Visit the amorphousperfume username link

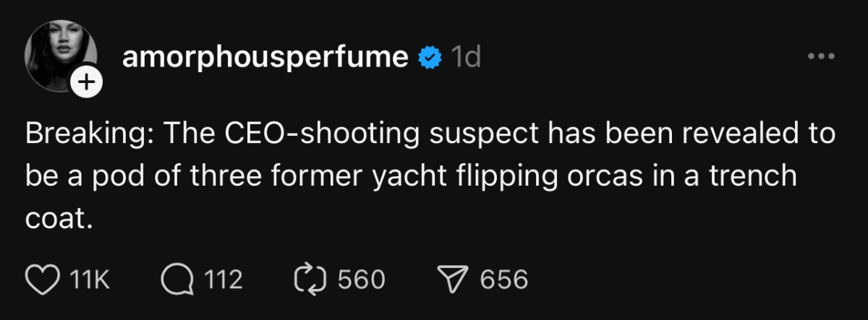click(x=265, y=57)
